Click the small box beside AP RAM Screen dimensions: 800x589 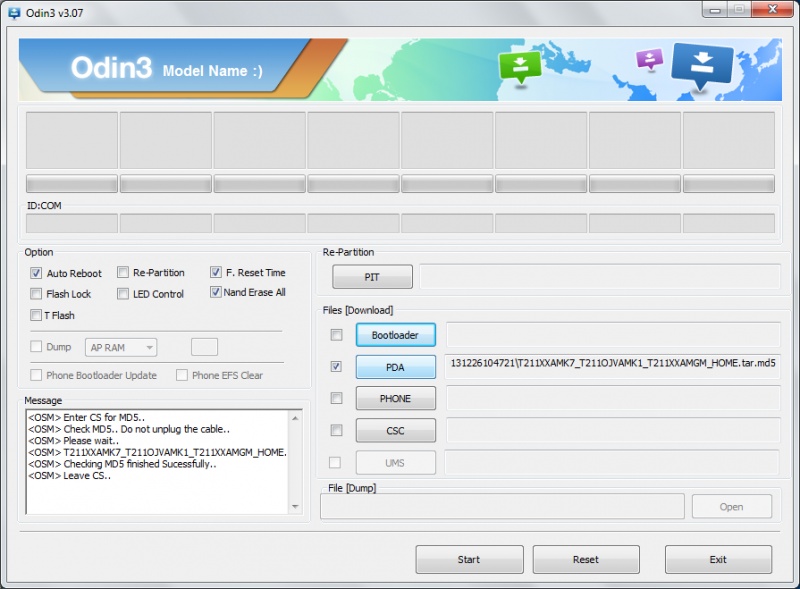click(x=204, y=347)
